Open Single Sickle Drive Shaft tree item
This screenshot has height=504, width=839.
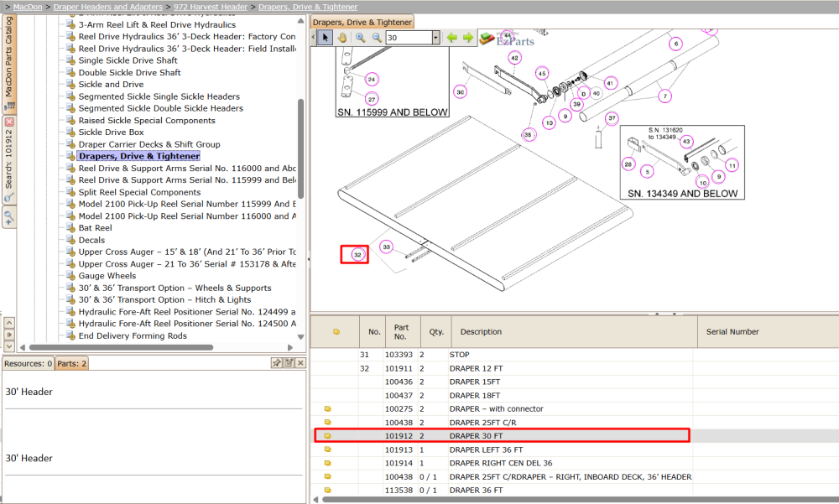pos(128,60)
